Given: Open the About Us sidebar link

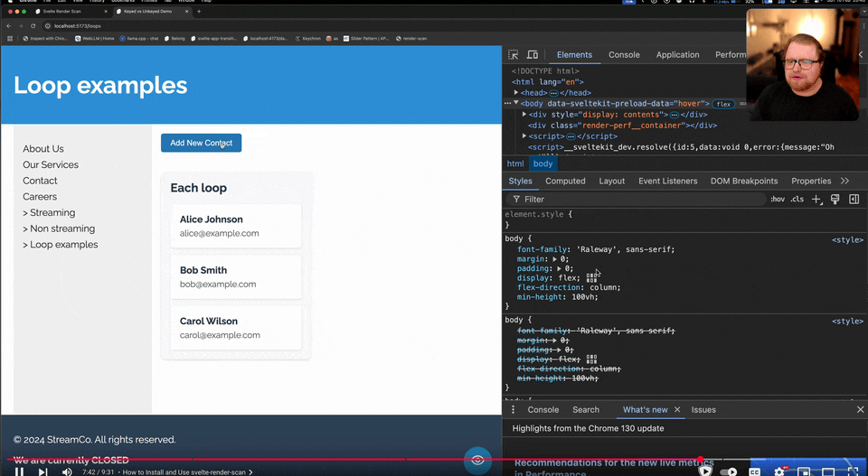Looking at the screenshot, I should [43, 149].
